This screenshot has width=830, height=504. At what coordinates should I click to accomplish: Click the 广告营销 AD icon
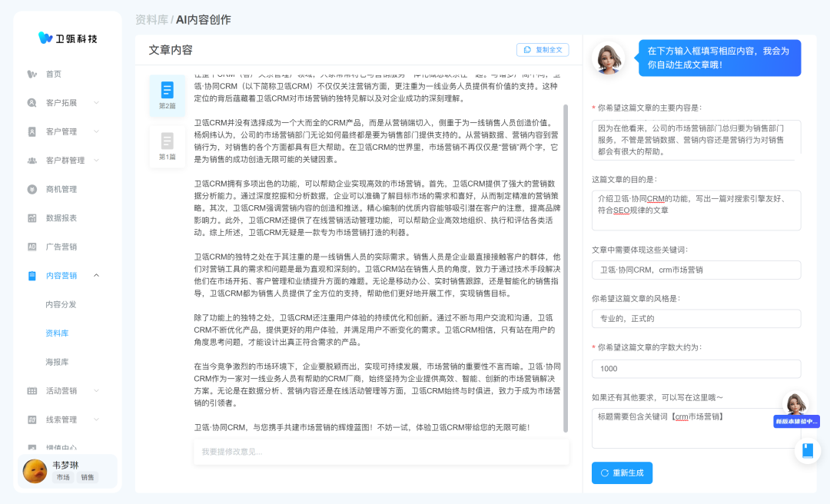[32, 247]
